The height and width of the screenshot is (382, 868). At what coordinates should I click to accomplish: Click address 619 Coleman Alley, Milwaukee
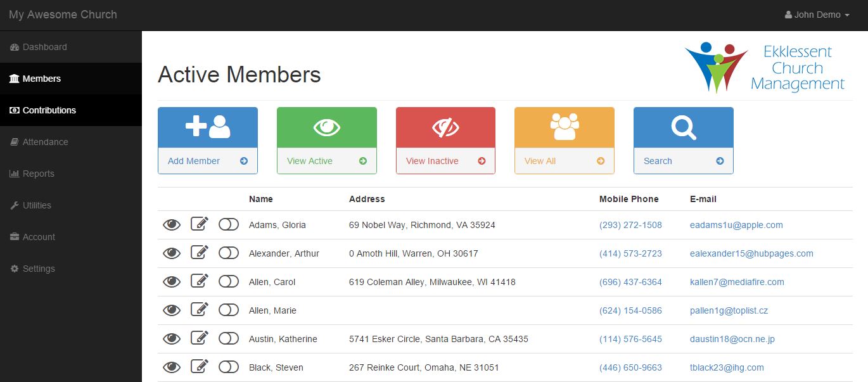pos(432,282)
